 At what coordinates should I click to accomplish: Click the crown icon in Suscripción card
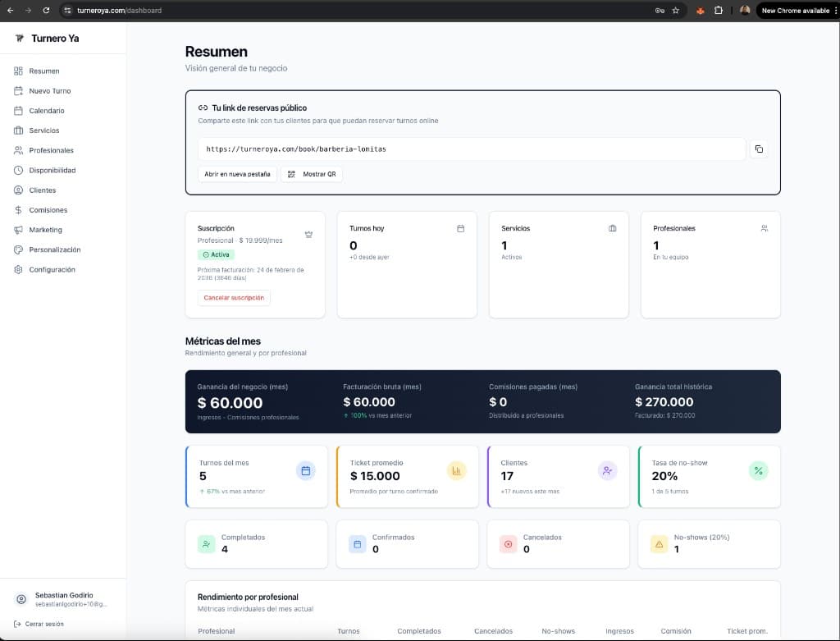pos(308,234)
